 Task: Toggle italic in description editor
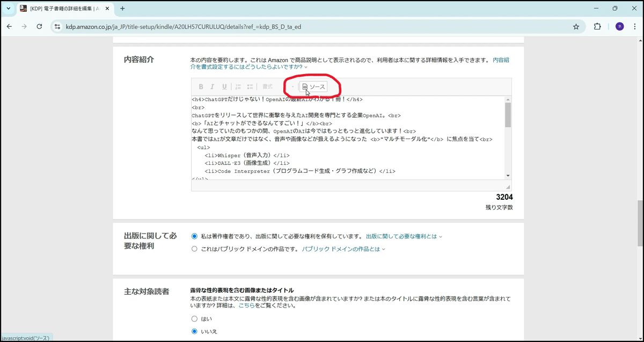(213, 86)
